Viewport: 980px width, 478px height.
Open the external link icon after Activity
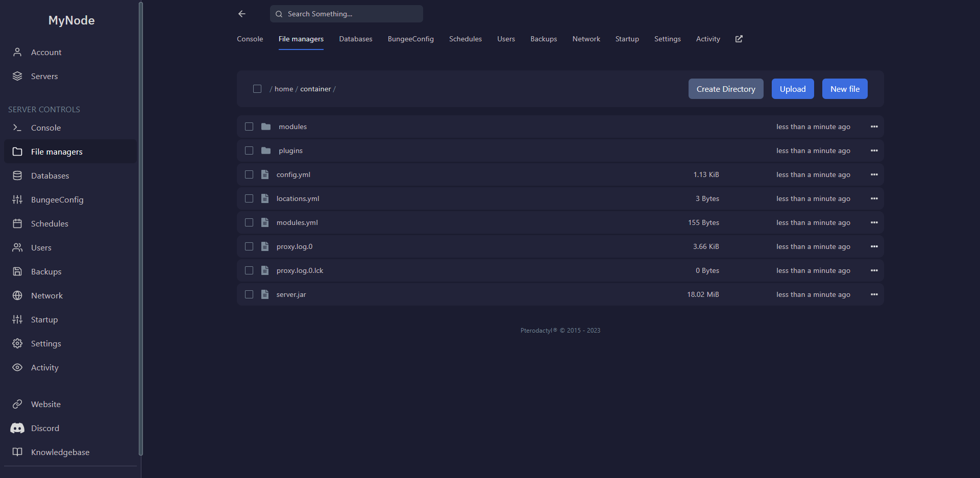[739, 39]
